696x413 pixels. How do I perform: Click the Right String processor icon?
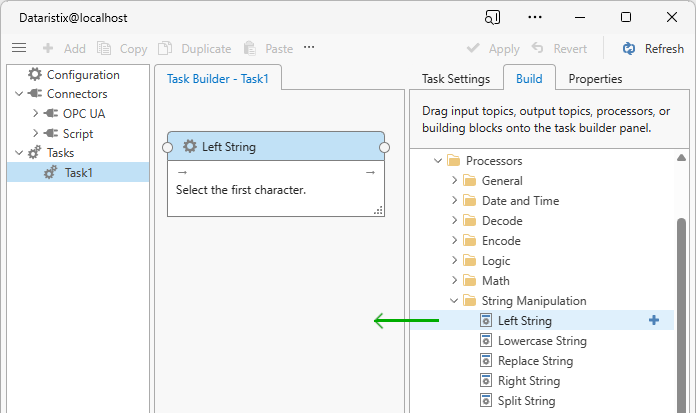[x=486, y=380]
